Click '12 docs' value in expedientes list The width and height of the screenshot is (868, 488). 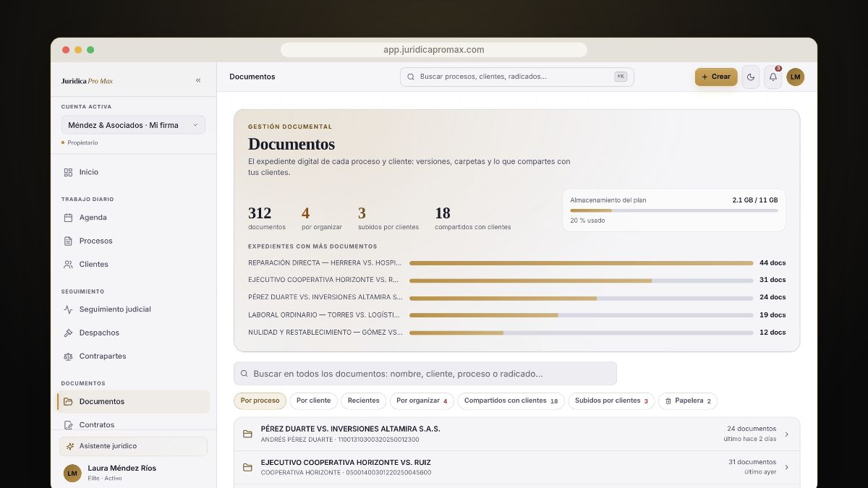click(773, 333)
